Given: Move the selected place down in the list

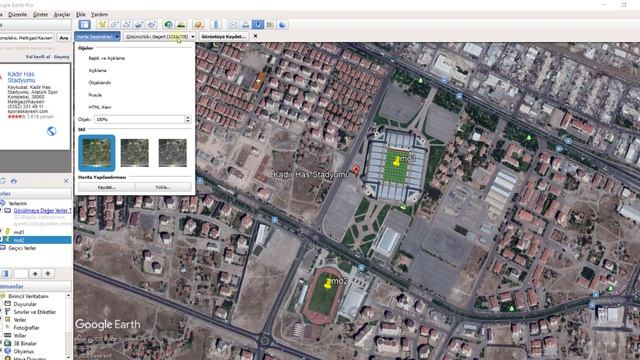Looking at the screenshot, I should 48,273.
